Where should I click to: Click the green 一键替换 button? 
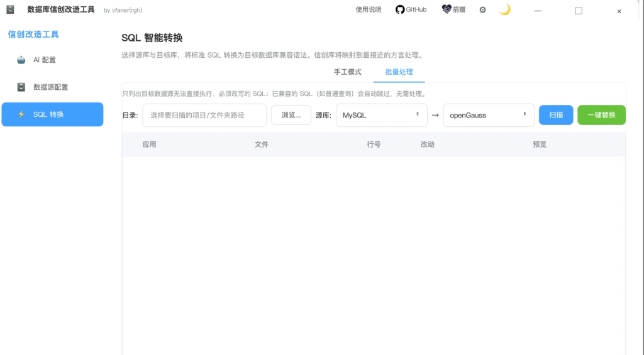pyautogui.click(x=602, y=115)
